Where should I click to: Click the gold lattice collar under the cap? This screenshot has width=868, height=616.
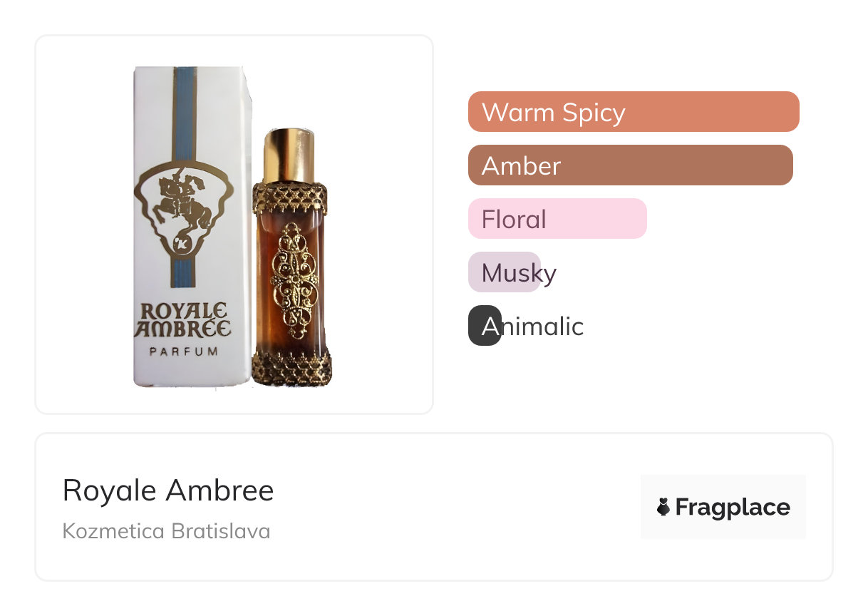pos(290,197)
